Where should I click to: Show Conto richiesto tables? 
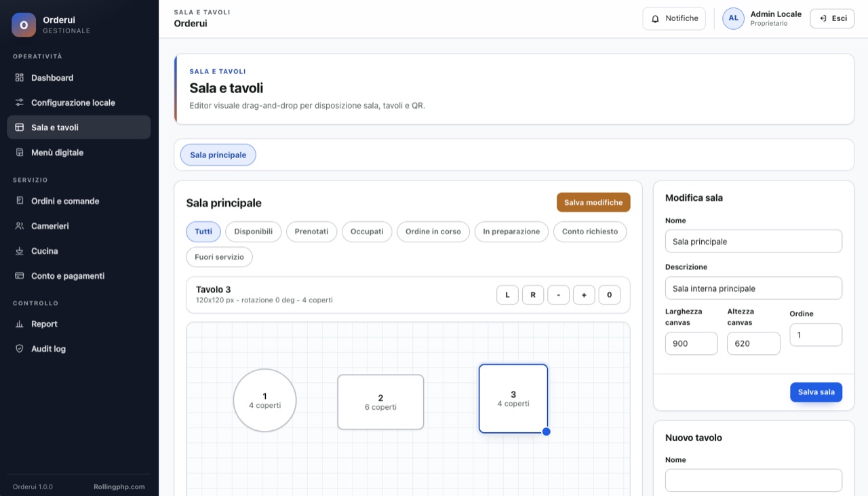[590, 231]
